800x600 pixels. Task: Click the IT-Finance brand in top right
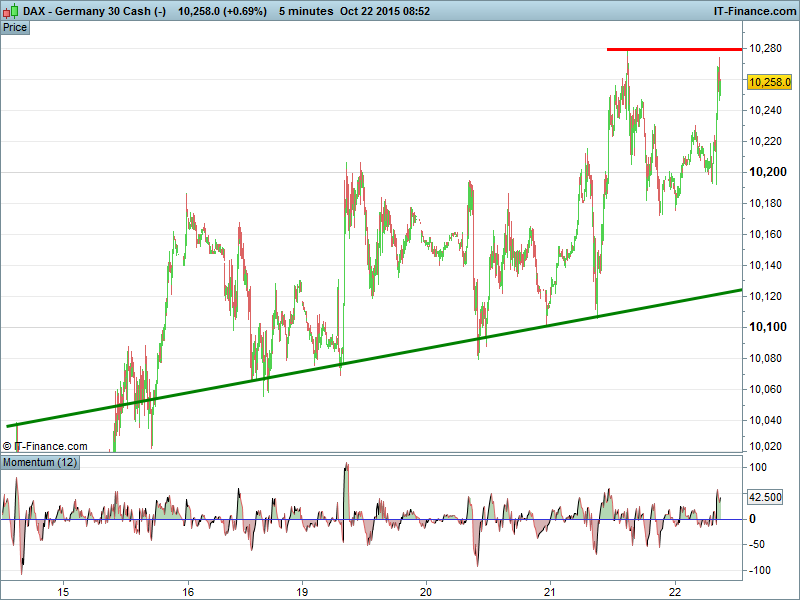click(x=754, y=10)
